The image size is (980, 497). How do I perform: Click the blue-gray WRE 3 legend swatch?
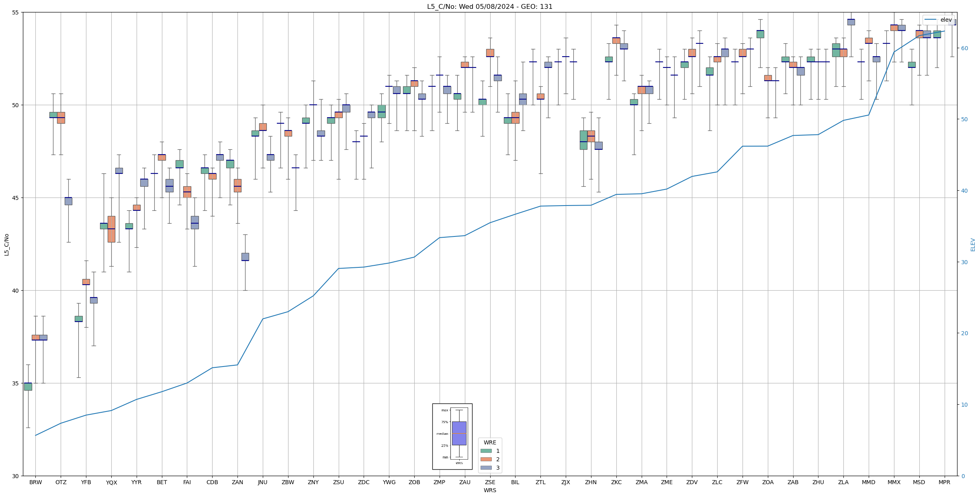(486, 468)
